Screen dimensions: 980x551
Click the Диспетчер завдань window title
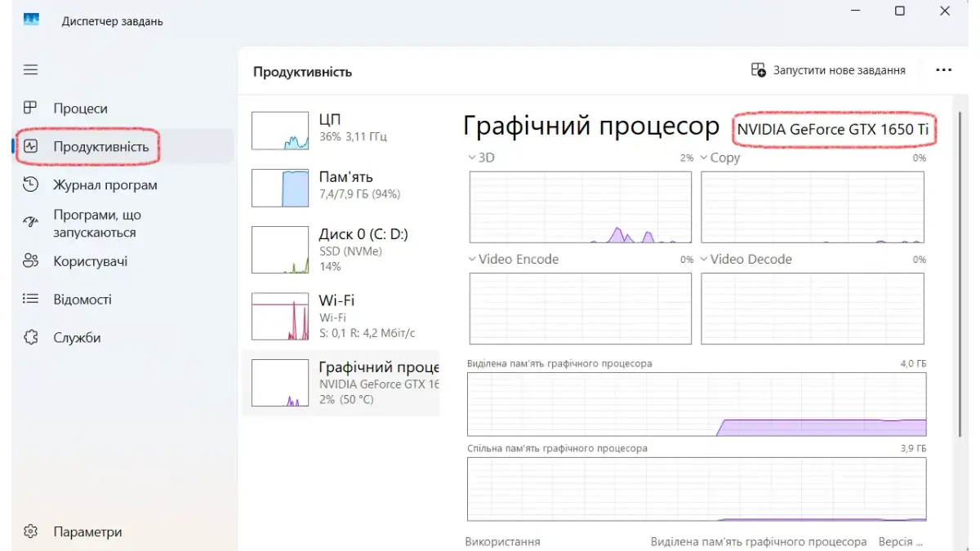pyautogui.click(x=113, y=21)
